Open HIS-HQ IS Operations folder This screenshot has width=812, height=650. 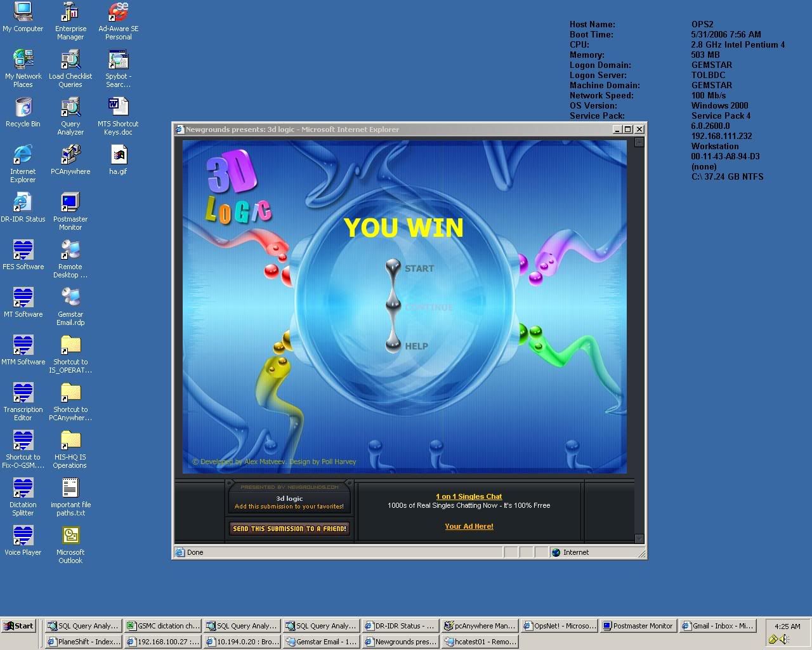70,449
